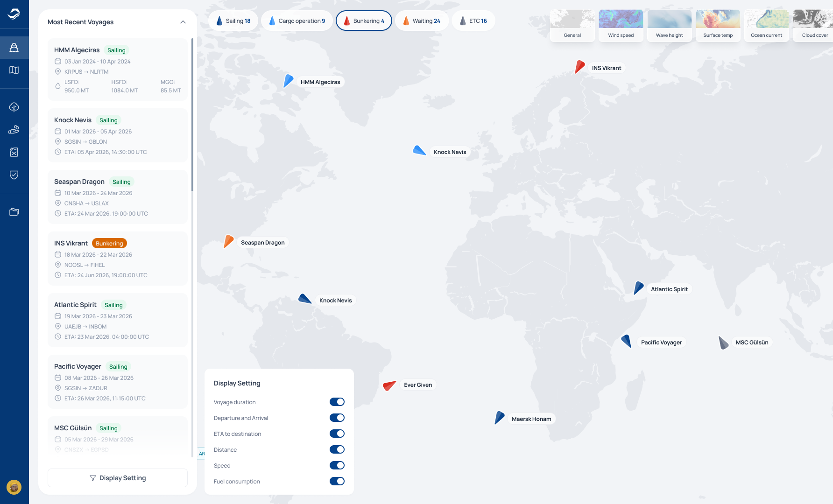The image size is (833, 504).
Task: Toggle off Voyage duration display
Action: (337, 402)
